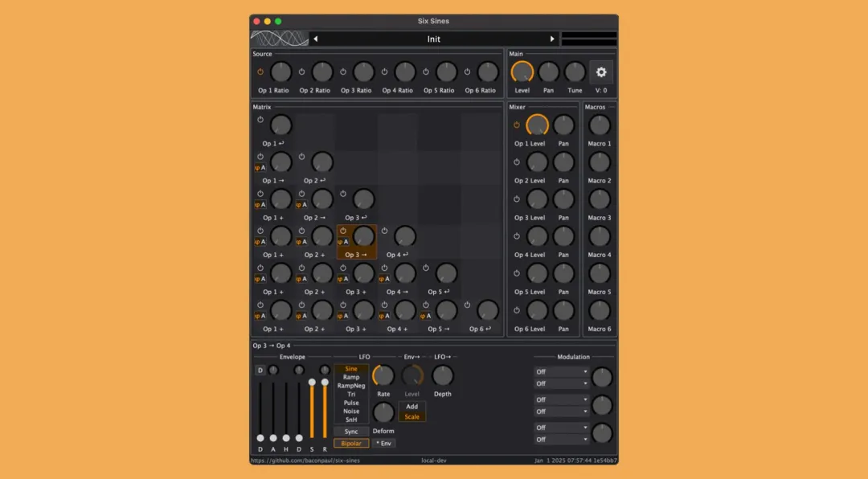Viewport: 868px width, 479px height.
Task: Enable Op 2 feedback power icon in Matrix
Action: (301, 156)
